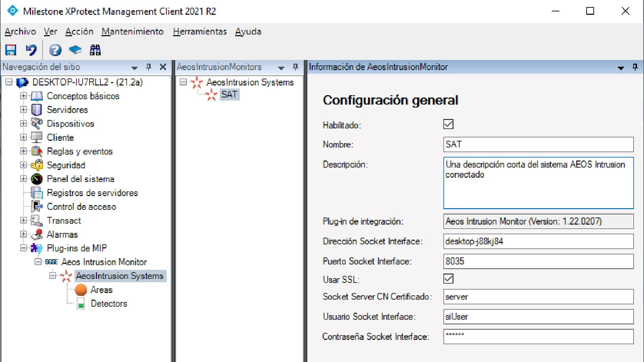Screen dimensions: 644x362
Task: Click the SGSE Aeos Intrusion Monitor icon
Action: (x=51, y=262)
